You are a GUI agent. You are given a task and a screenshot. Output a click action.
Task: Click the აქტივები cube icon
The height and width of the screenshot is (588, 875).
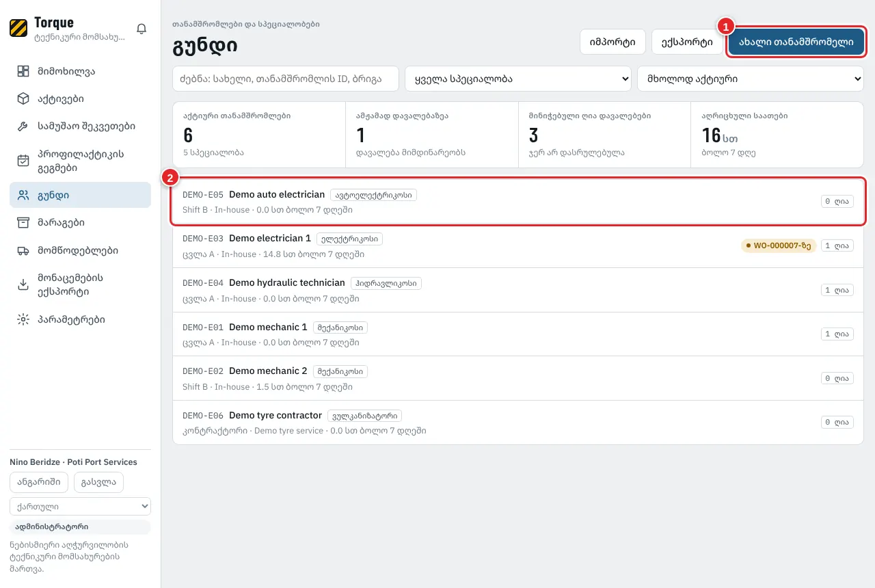click(23, 98)
